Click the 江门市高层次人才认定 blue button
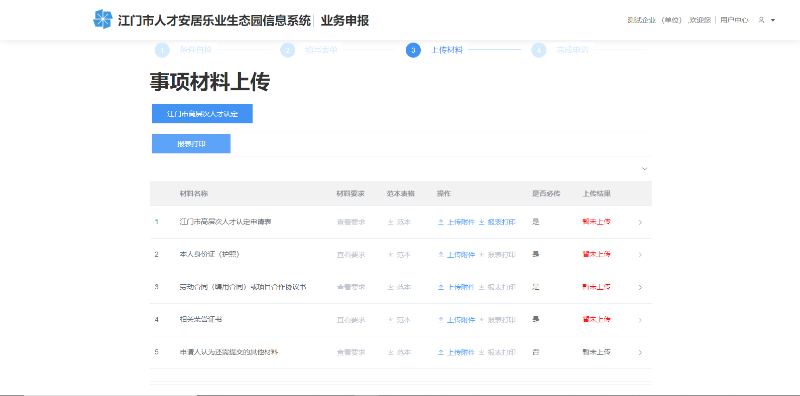 click(x=202, y=114)
